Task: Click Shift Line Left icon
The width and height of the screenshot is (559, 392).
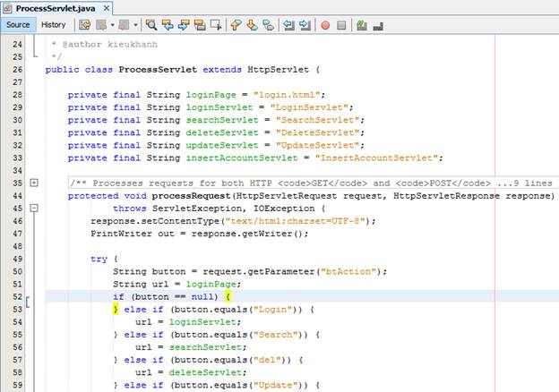Action: tap(288, 25)
